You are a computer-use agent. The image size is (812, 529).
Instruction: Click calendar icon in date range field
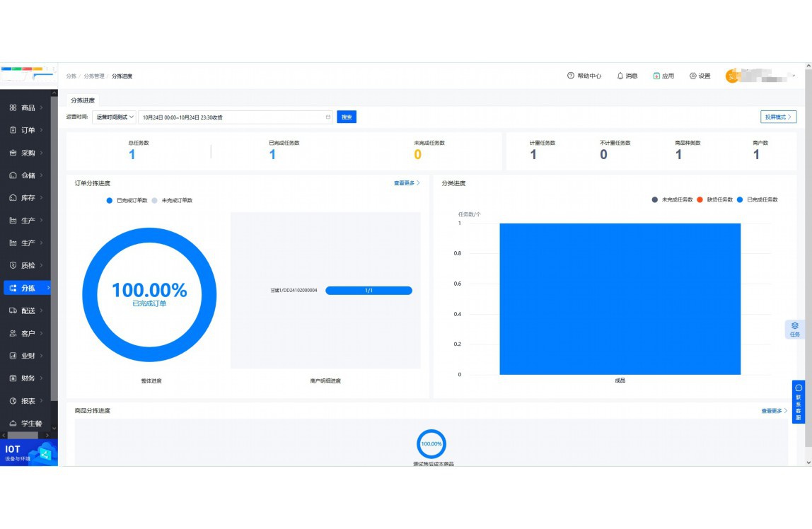(327, 117)
